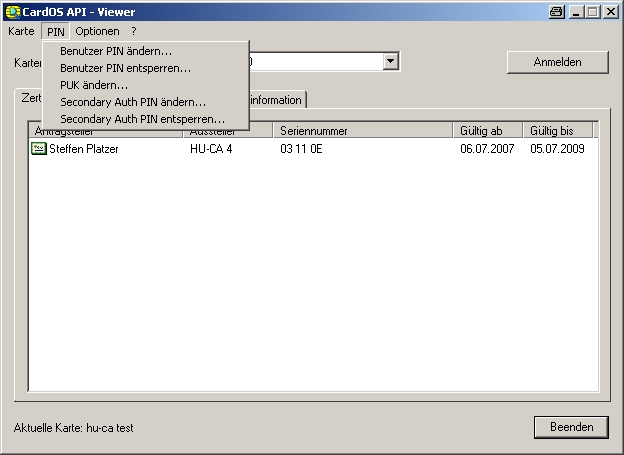Click the certificate icon next to Steffen Platzer
Image resolution: width=624 pixels, height=455 pixels.
(39, 149)
